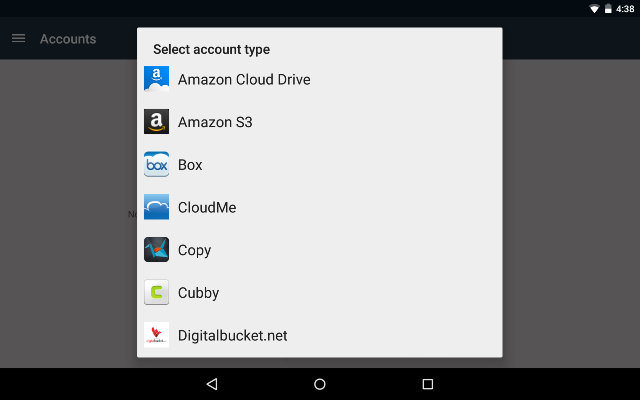The height and width of the screenshot is (400, 640).
Task: Pick the Copy account option
Action: click(x=194, y=250)
